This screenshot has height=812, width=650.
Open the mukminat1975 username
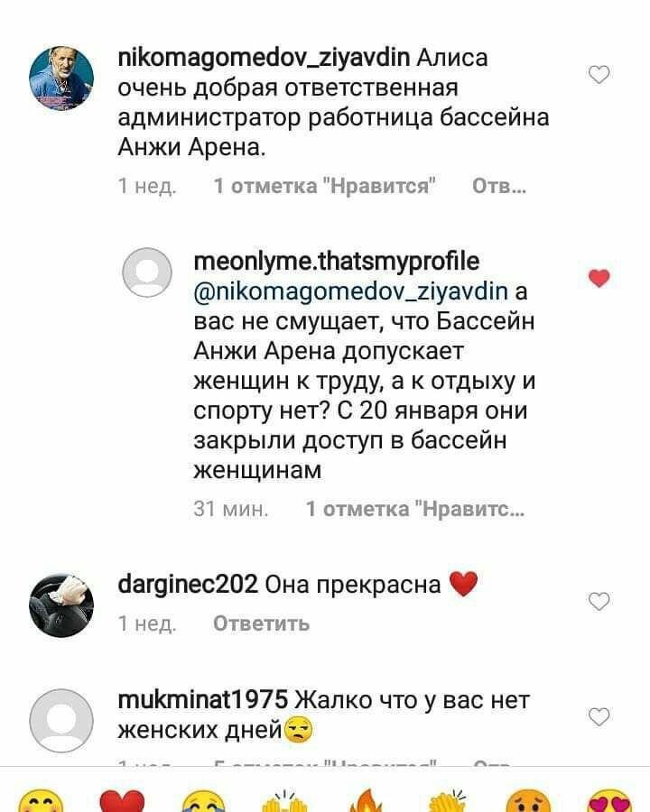click(202, 700)
